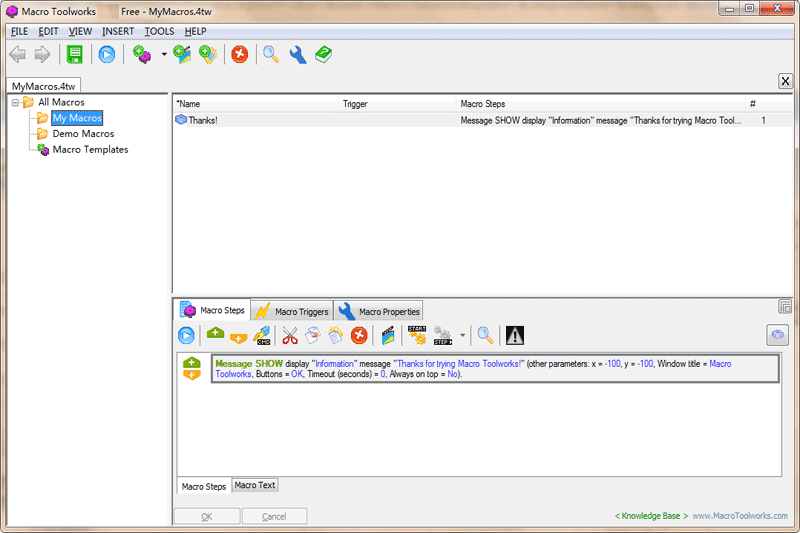Select the bottom Macro Steps tab
Screen dimensions: 800x533
tap(204, 487)
